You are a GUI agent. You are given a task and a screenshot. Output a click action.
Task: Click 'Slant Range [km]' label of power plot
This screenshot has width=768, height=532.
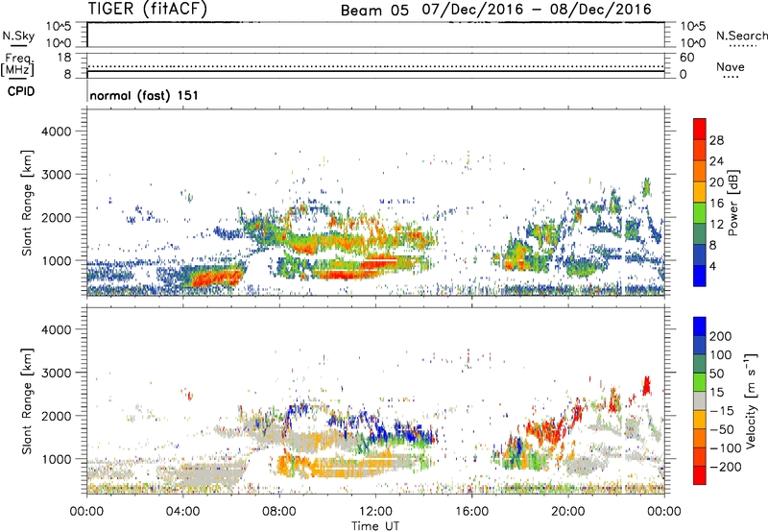tap(27, 203)
